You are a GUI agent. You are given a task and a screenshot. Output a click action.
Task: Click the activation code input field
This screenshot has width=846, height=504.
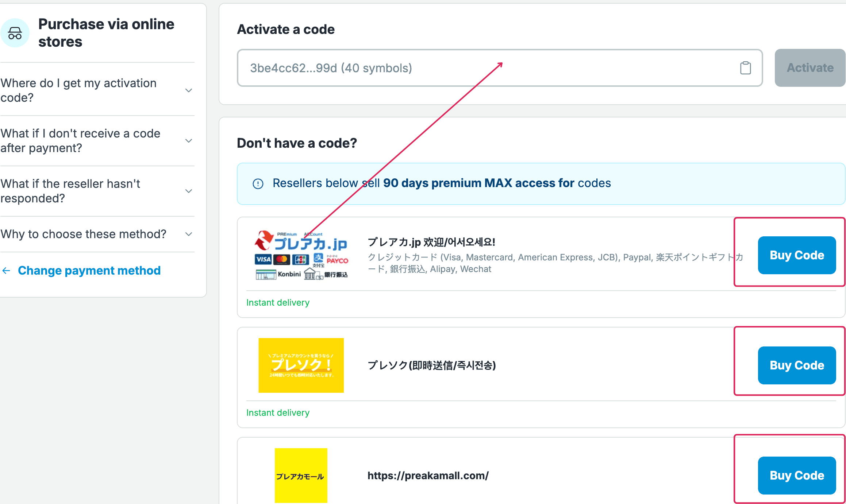[x=500, y=68]
